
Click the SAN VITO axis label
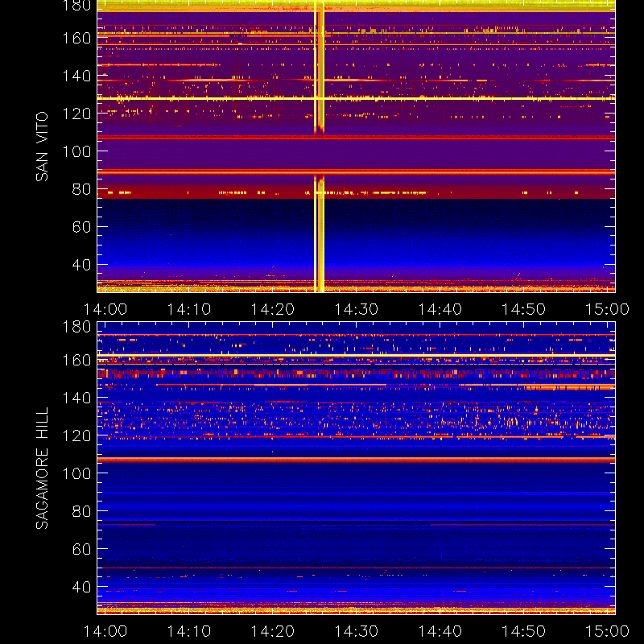click(42, 147)
